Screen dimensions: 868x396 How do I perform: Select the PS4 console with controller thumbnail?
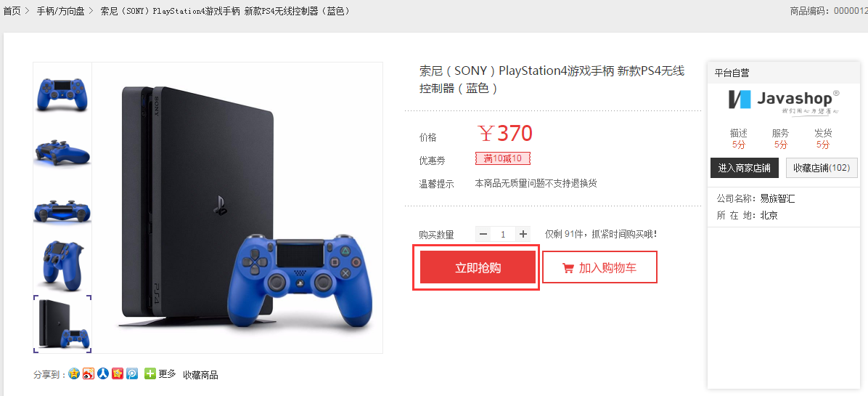tap(62, 323)
